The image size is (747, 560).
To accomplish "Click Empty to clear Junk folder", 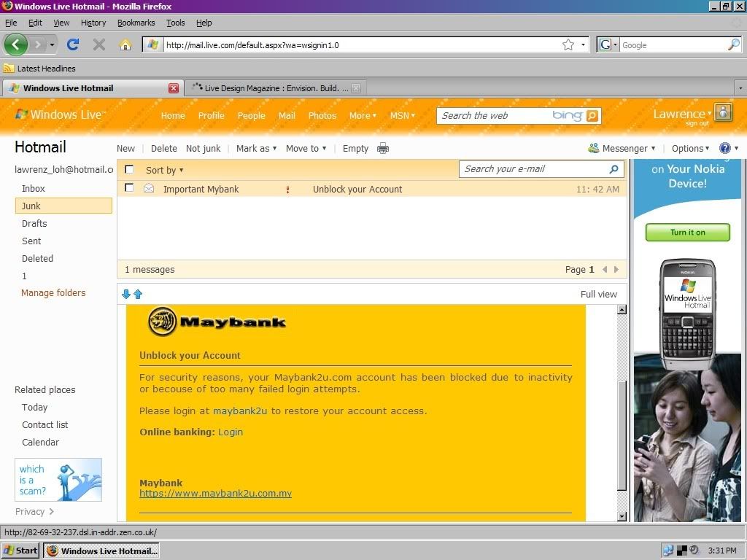I will 355,149.
